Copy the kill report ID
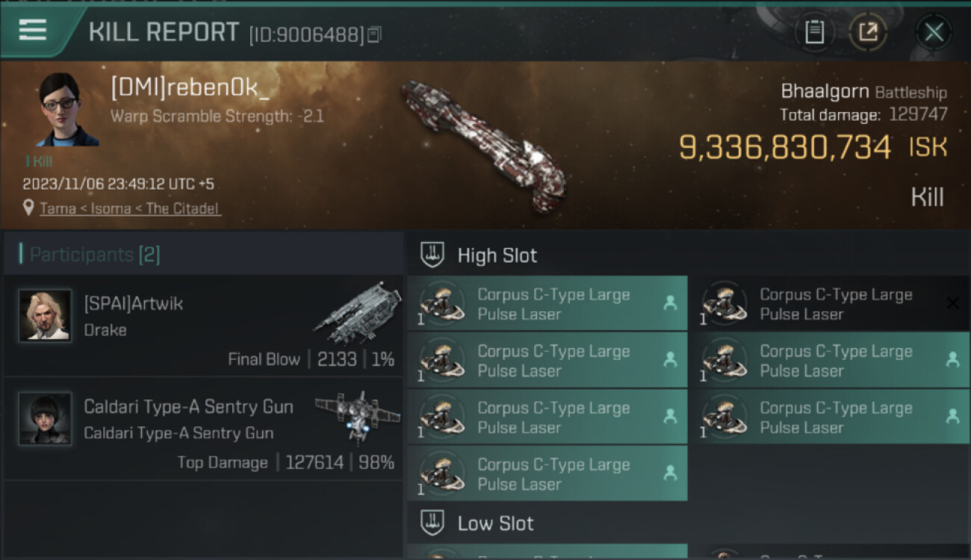The height and width of the screenshot is (560, 971). 374,34
